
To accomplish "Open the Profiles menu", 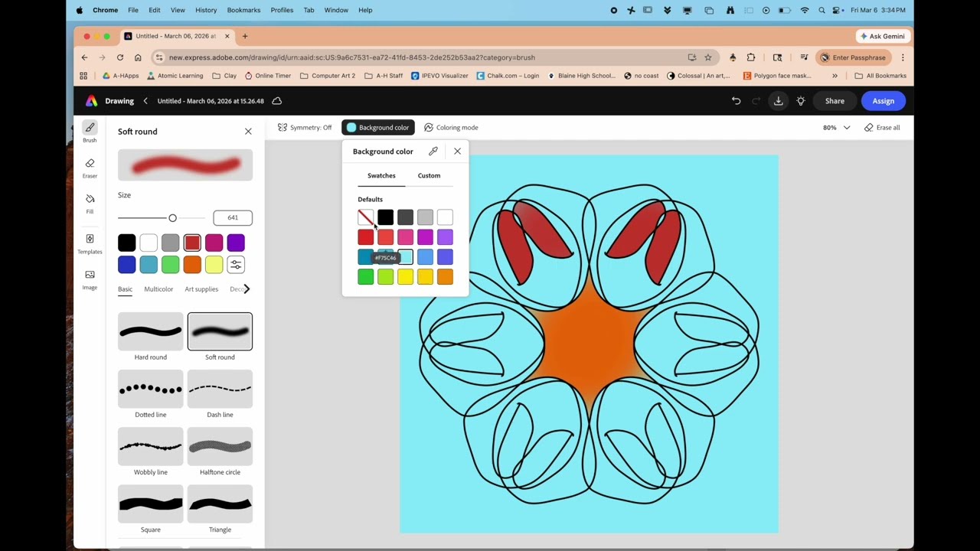I will point(282,10).
